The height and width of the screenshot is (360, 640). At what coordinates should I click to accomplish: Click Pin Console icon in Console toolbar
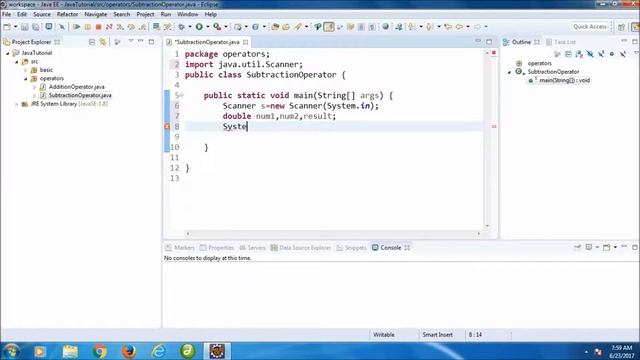click(578, 247)
